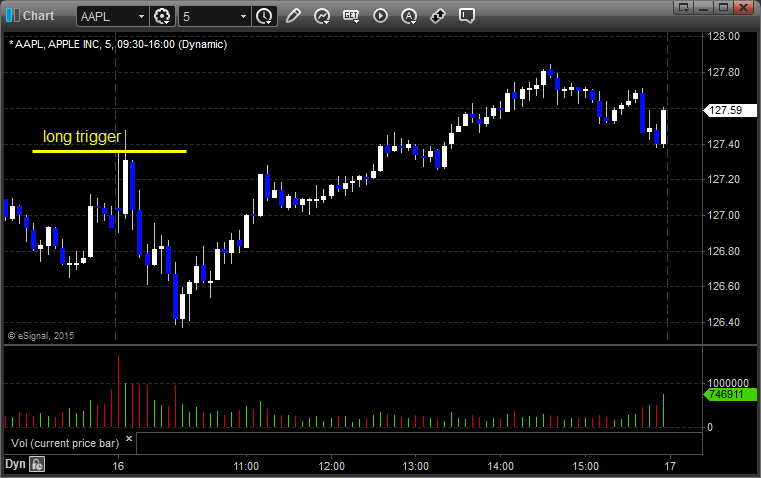Open the alerts circled-A menu
Screen dimensions: 761x478
[409, 16]
